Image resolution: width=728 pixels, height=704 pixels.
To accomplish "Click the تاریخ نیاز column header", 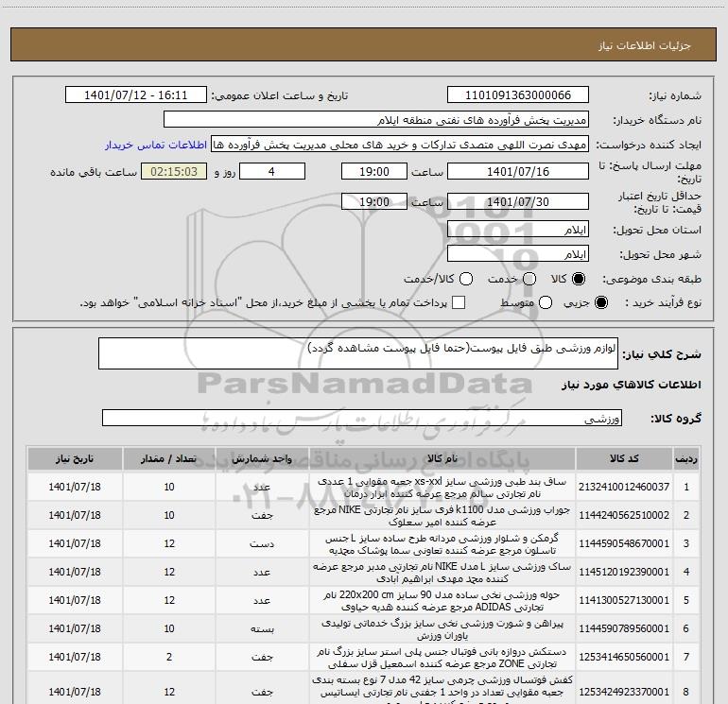I will coord(73,457).
